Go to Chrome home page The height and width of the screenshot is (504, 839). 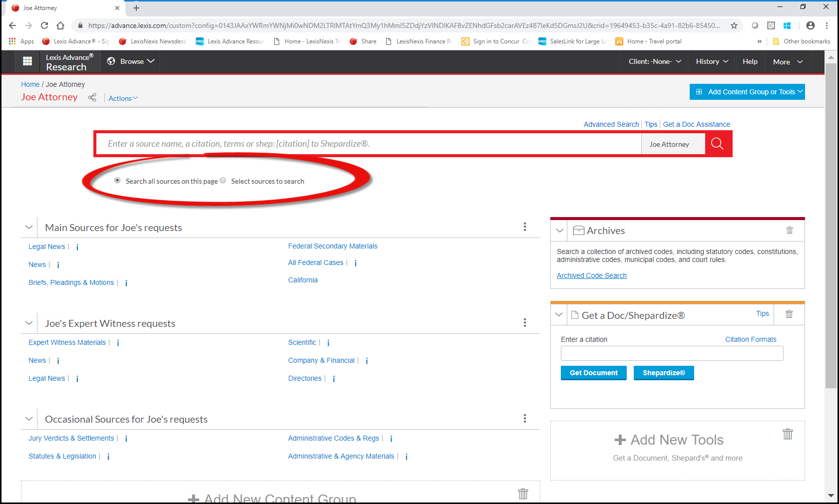click(60, 25)
